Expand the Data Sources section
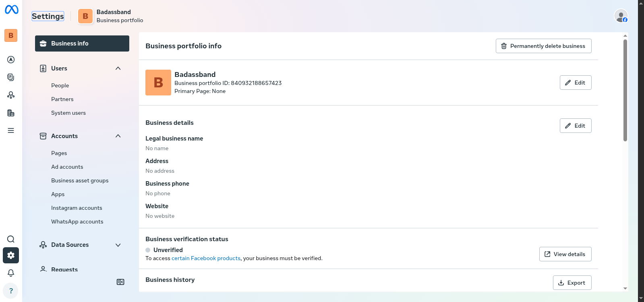Screen dimensions: 644x302 pyautogui.click(x=118, y=245)
